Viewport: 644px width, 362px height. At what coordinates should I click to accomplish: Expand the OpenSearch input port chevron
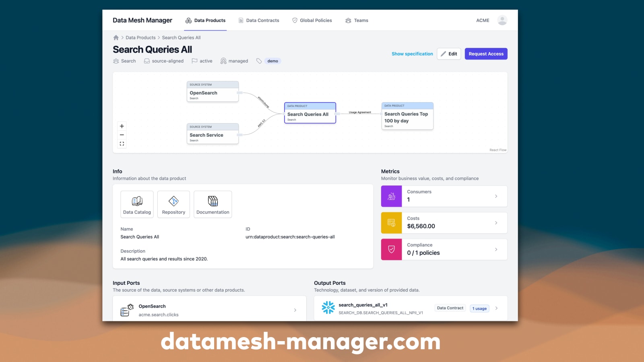(295, 310)
